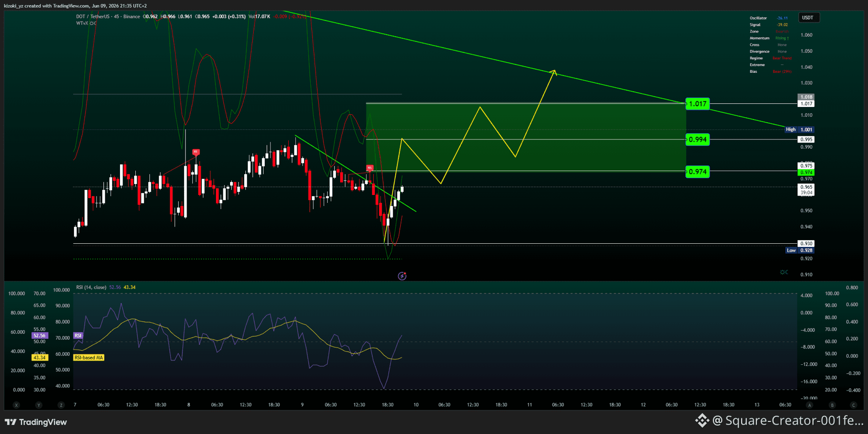This screenshot has width=868, height=434.
Task: Click the current price 0.965 countdown tag
Action: [806, 190]
